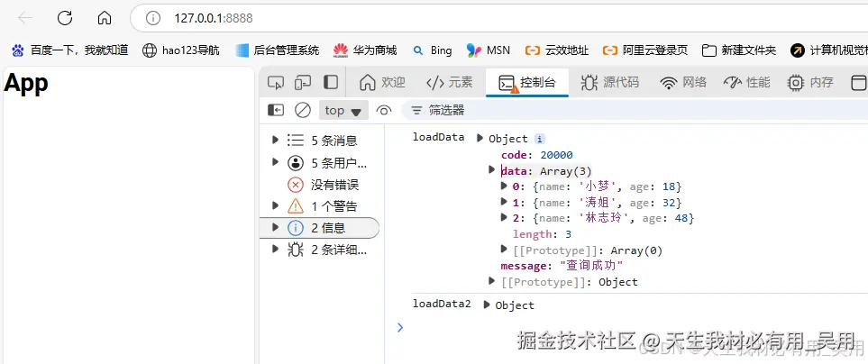Click the verbose bug icon in sidebar
868x364 pixels.
tap(296, 250)
